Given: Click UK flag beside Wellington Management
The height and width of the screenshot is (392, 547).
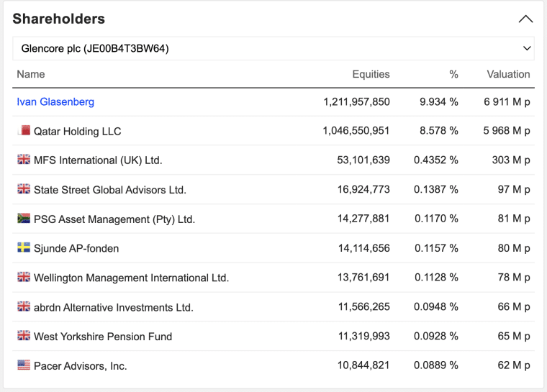Looking at the screenshot, I should [24, 277].
